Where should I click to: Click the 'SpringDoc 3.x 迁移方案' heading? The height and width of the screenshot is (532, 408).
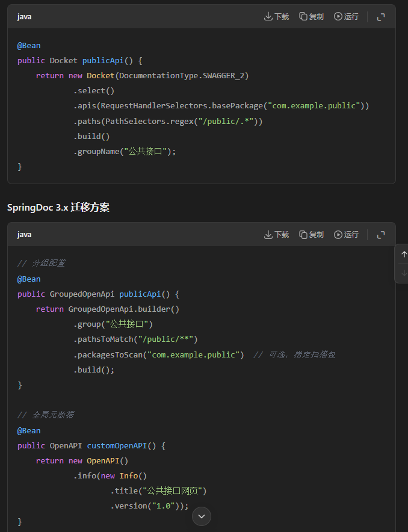58,207
